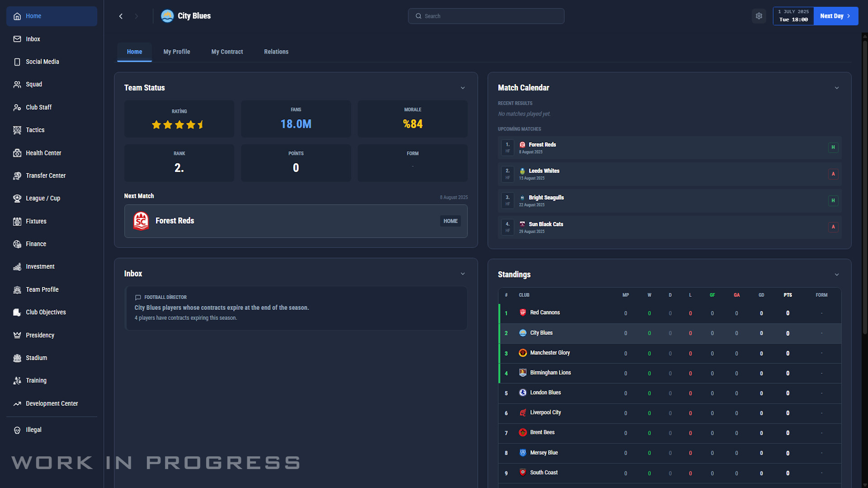Collapse the Standings panel
The height and width of the screenshot is (488, 868).
[837, 274]
